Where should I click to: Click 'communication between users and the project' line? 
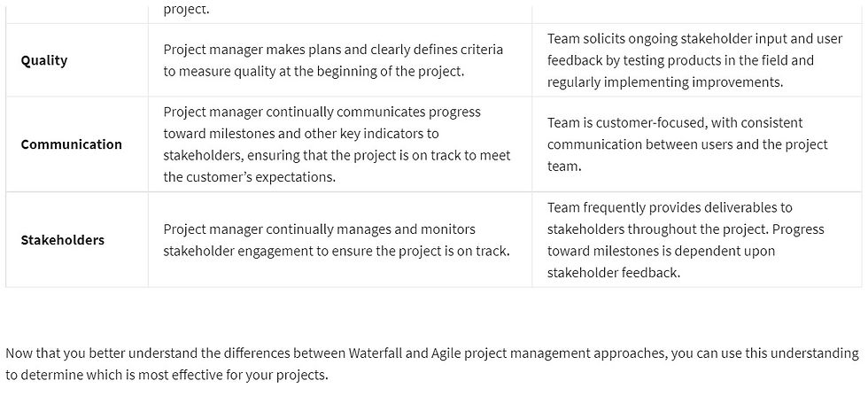click(x=687, y=144)
